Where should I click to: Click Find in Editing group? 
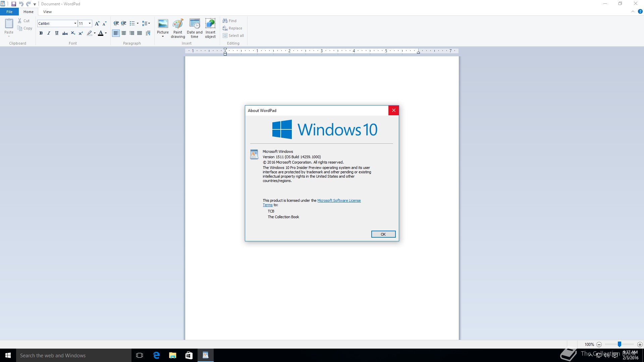pyautogui.click(x=229, y=21)
